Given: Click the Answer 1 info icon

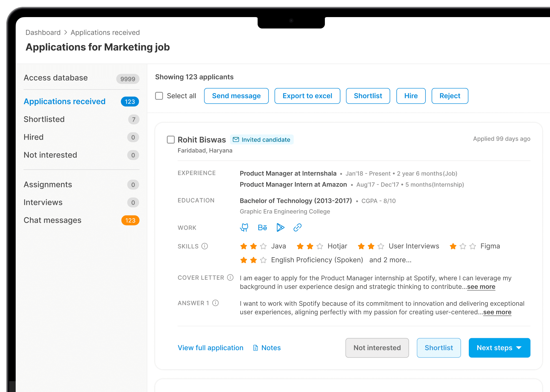Looking at the screenshot, I should point(215,303).
